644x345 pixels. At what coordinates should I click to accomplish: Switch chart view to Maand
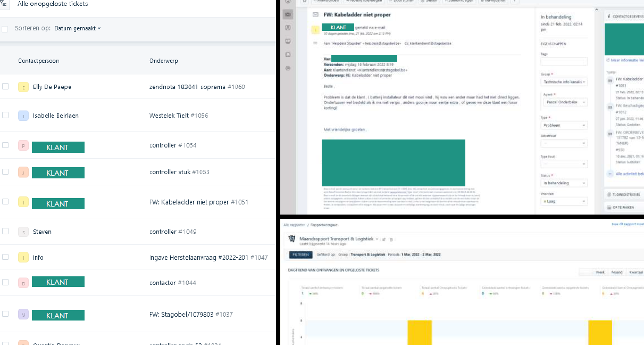[617, 272]
